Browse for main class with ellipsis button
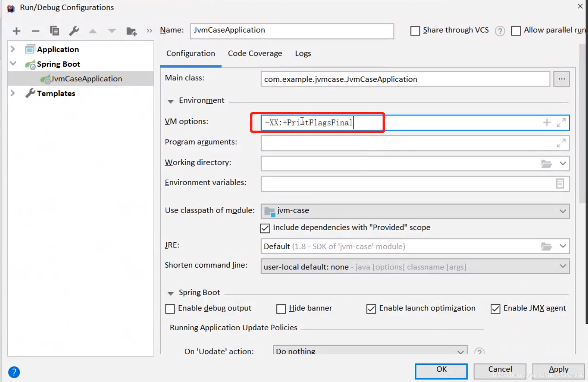 [562, 79]
